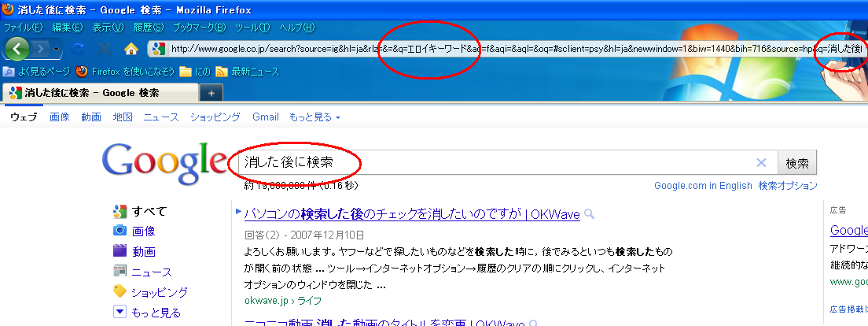The image size is (868, 326).
Task: Open 画像 in Google top bar
Action: [x=59, y=117]
